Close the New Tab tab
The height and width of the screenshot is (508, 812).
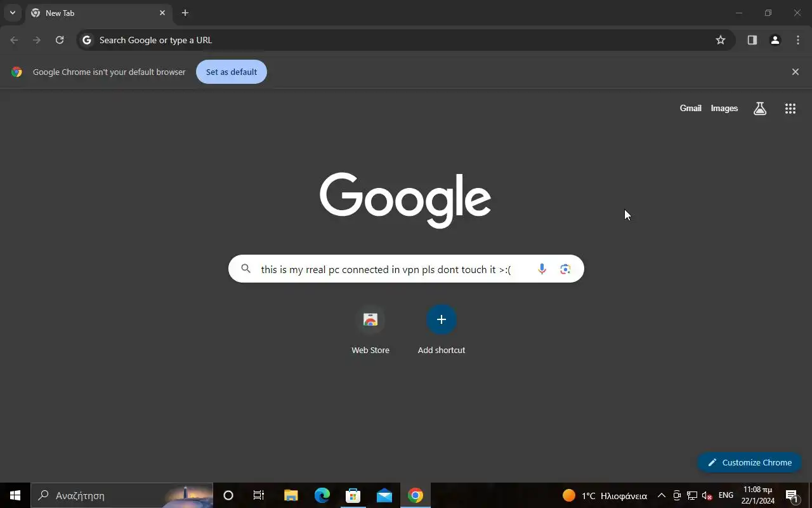coord(162,13)
